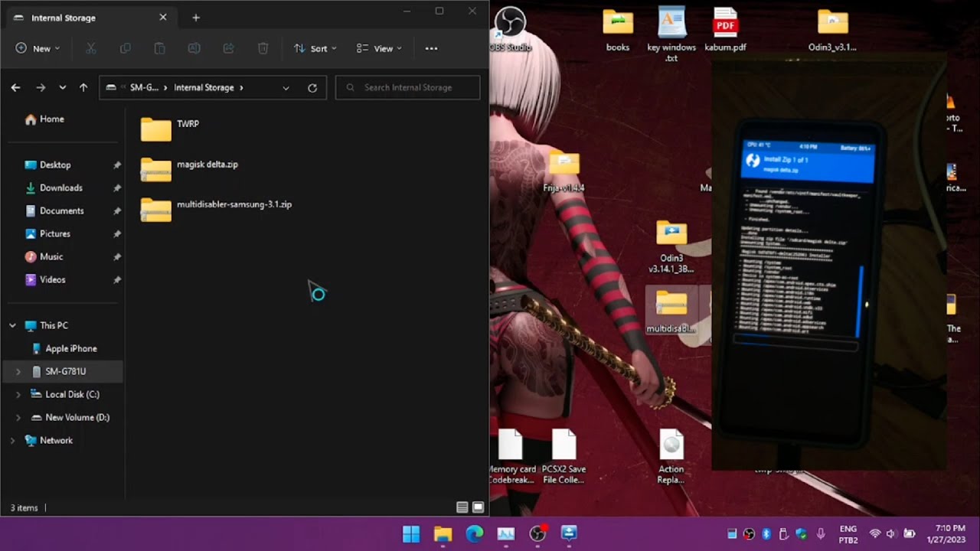Click the Windows Security shield tray icon
The image size is (980, 551).
(x=801, y=534)
